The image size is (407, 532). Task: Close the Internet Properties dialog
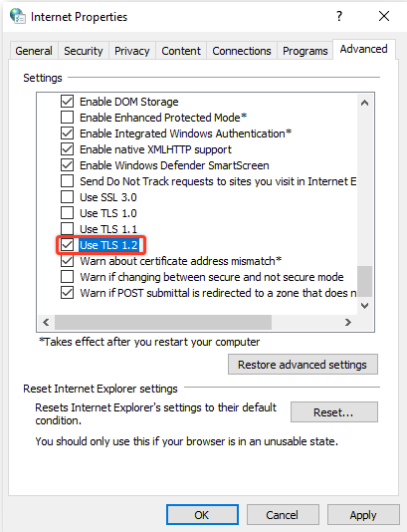[x=384, y=16]
